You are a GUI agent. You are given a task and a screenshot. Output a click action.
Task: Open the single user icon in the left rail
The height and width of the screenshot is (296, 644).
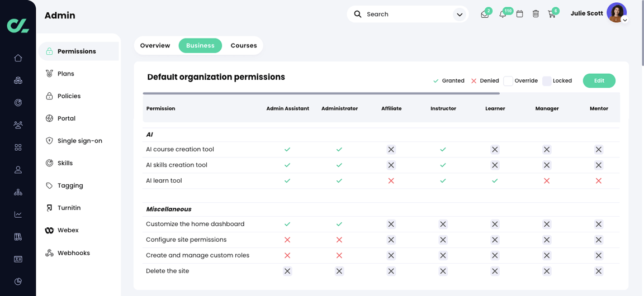(18, 170)
